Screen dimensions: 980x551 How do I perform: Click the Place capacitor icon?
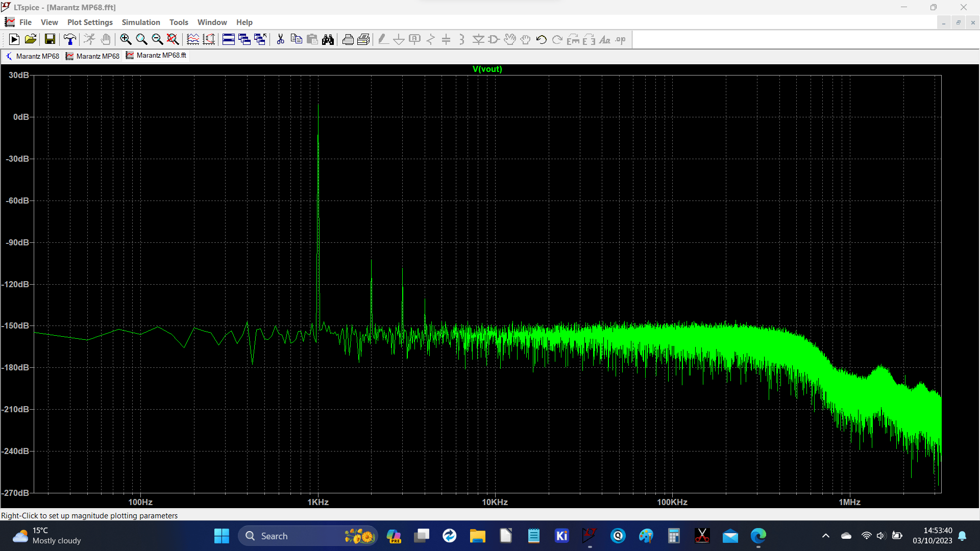pos(446,39)
